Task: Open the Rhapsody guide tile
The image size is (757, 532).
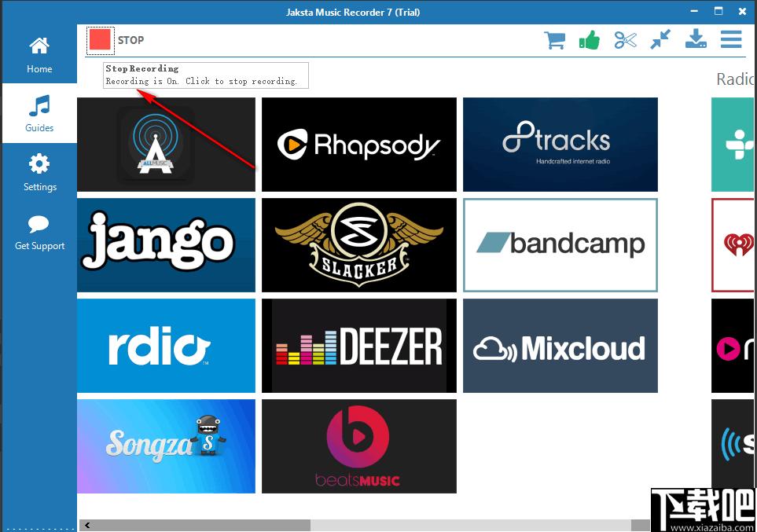Action: (358, 145)
